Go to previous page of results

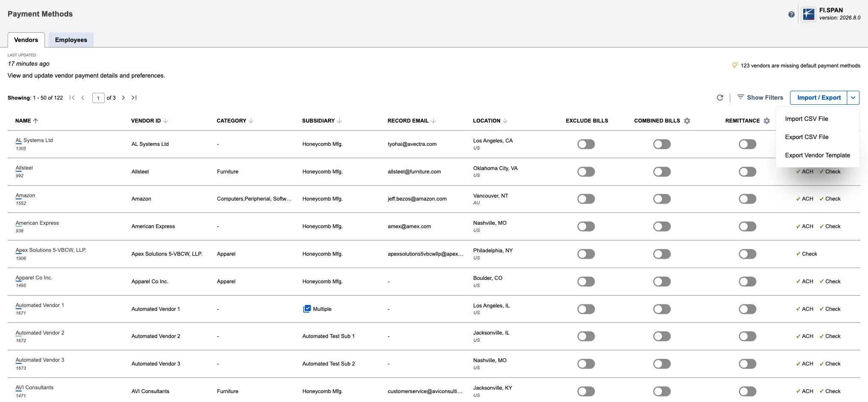(83, 98)
